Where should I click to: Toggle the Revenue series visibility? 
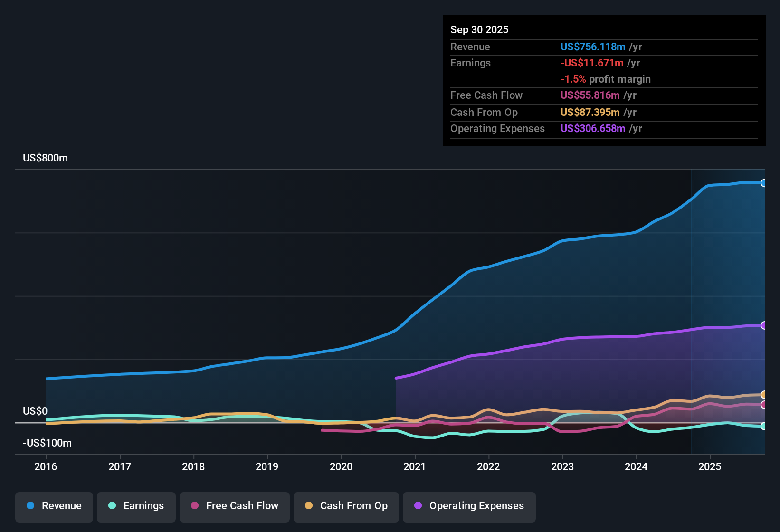point(54,506)
